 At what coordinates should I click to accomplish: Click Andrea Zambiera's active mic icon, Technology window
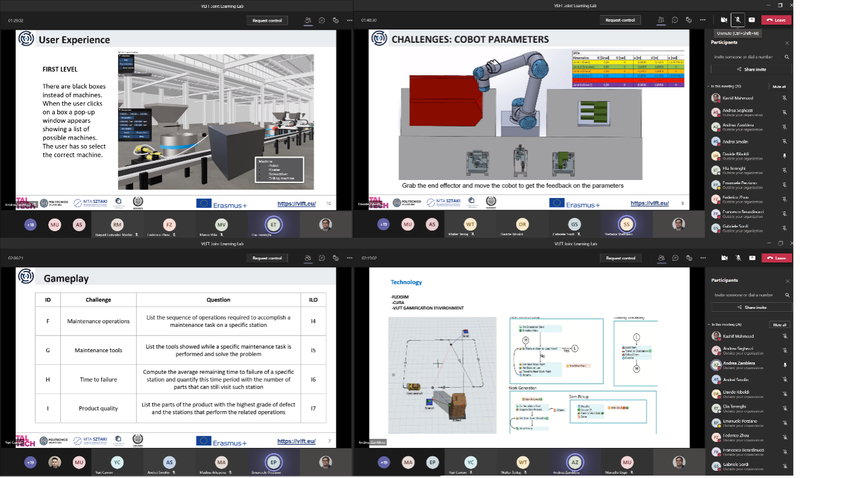[x=785, y=365]
